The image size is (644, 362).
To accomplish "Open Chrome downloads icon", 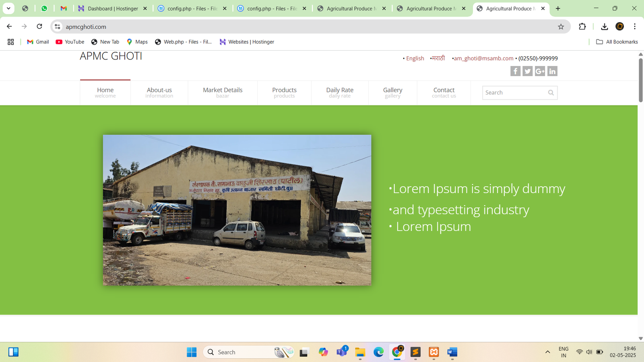I will pyautogui.click(x=604, y=27).
